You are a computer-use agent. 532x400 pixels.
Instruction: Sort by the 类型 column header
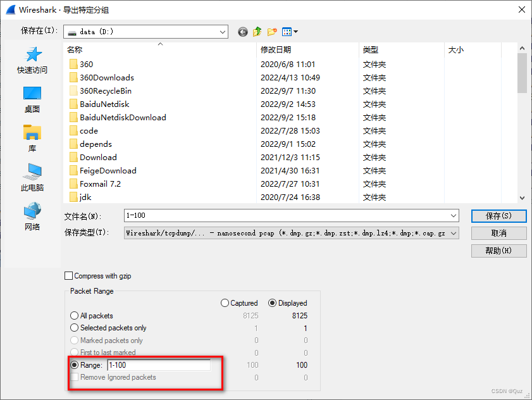pos(402,50)
